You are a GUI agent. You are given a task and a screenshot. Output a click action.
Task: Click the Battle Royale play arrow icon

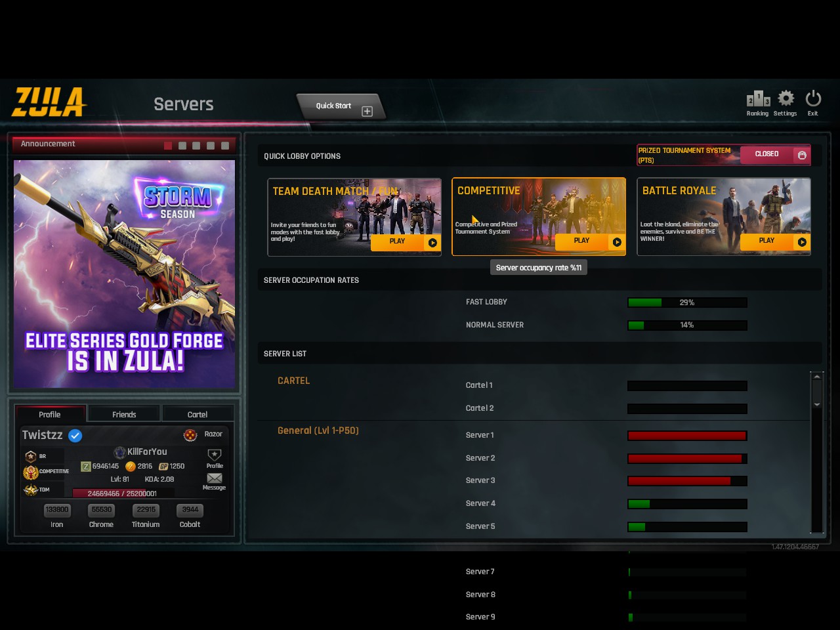tap(802, 242)
